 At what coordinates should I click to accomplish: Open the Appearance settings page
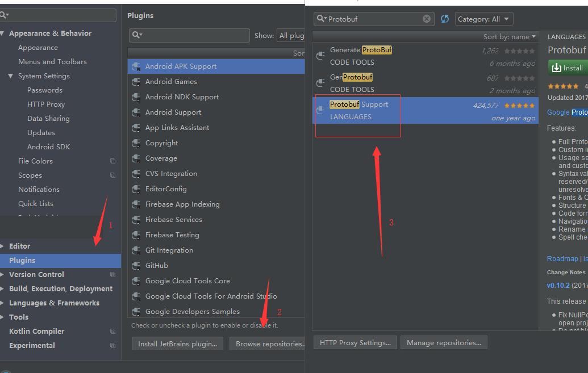(38, 48)
